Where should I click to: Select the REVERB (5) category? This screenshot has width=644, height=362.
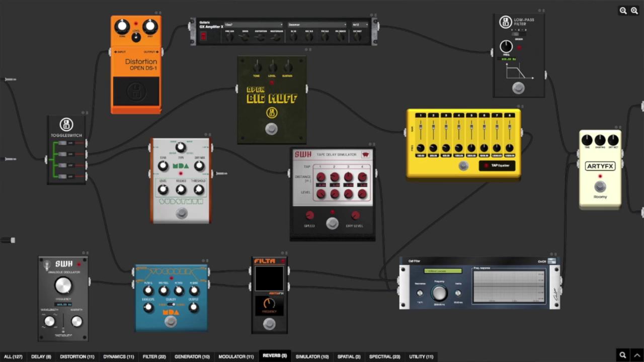coord(275,356)
